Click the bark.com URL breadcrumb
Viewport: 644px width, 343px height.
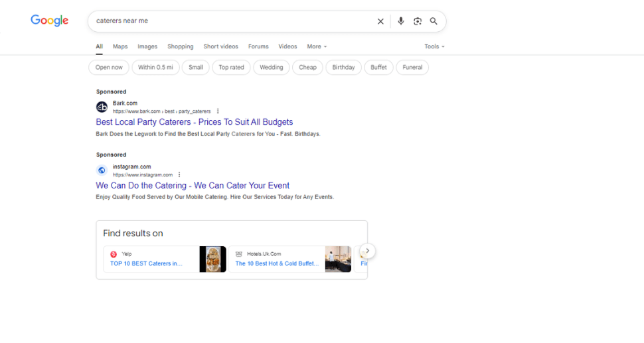pyautogui.click(x=161, y=111)
